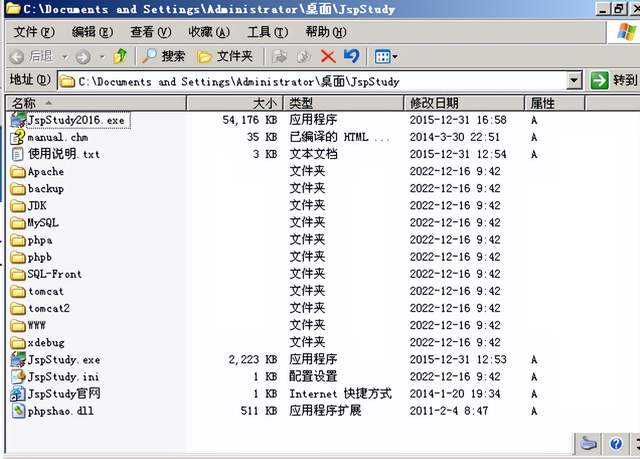Select the JspStudy2016.exe file icon
The height and width of the screenshot is (459, 640).
tap(18, 120)
